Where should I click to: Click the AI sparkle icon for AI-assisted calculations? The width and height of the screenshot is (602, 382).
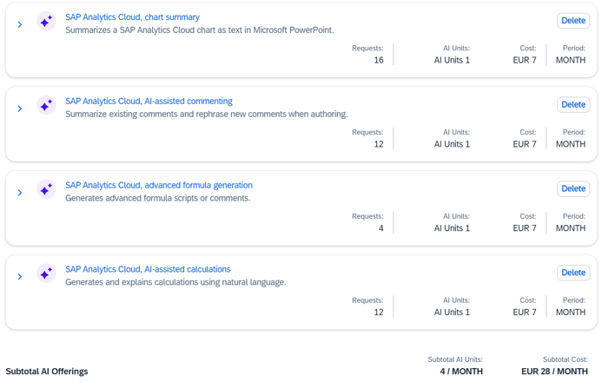coord(46,273)
